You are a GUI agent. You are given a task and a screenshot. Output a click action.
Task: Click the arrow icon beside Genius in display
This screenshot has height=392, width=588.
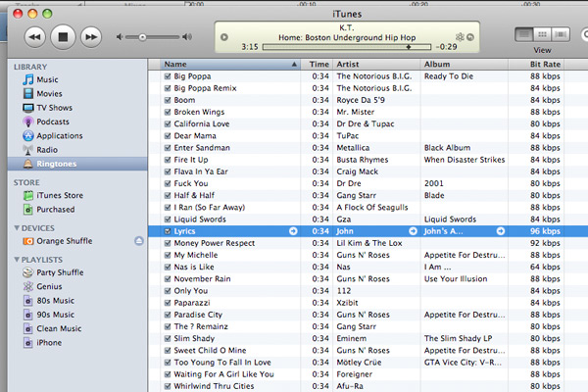point(470,37)
